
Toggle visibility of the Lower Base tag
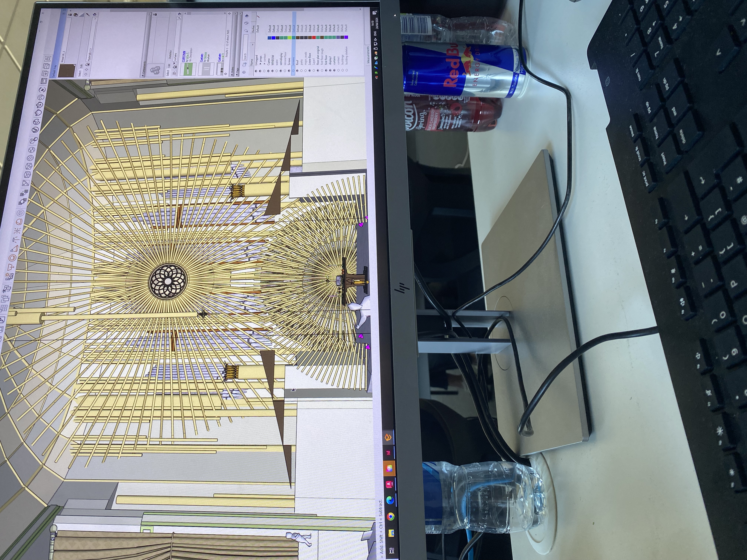point(309,71)
